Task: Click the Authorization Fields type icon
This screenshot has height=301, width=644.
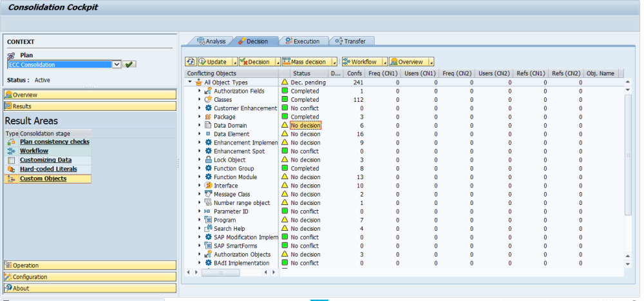Action: pos(208,91)
